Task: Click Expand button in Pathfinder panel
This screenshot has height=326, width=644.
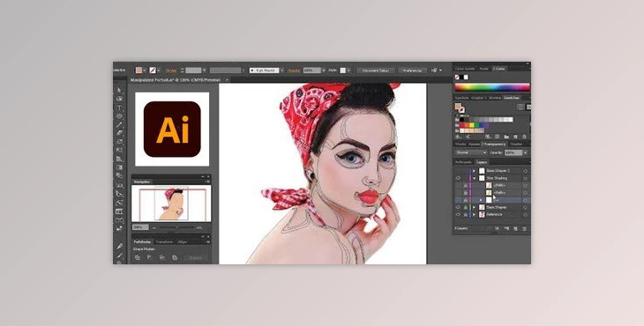Action: [x=196, y=258]
